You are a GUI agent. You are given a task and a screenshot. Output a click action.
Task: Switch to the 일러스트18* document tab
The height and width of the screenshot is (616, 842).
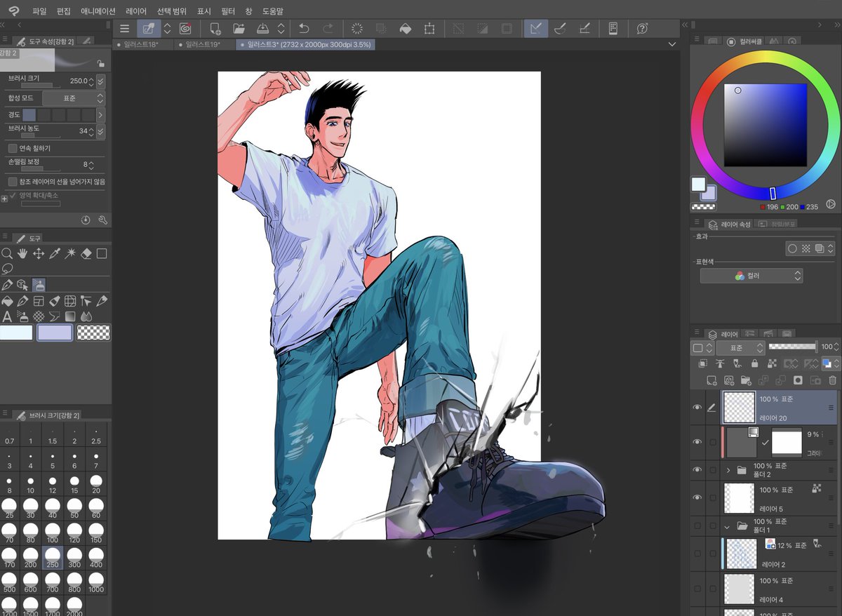click(x=142, y=44)
